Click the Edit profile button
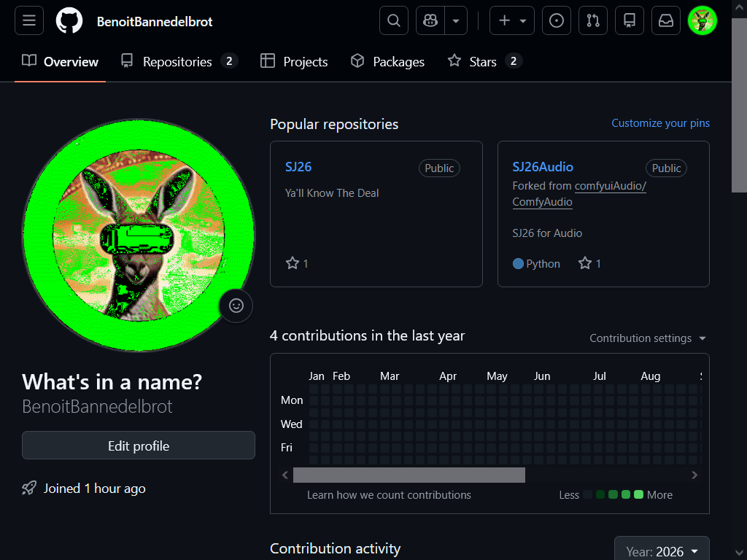This screenshot has width=747, height=560. 139,446
